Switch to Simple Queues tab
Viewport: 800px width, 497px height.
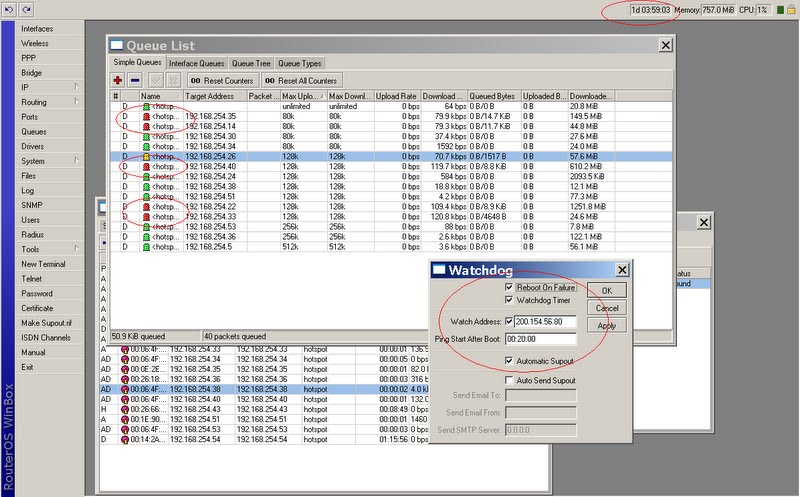click(137, 62)
